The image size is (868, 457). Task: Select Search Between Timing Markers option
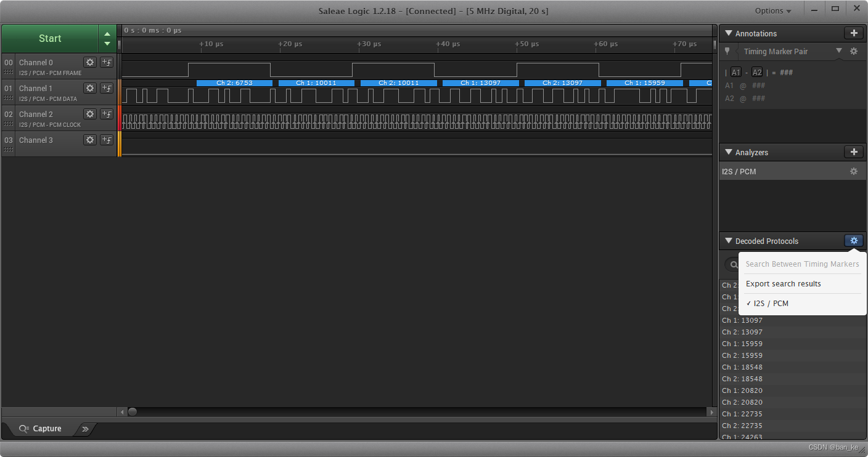tap(803, 264)
